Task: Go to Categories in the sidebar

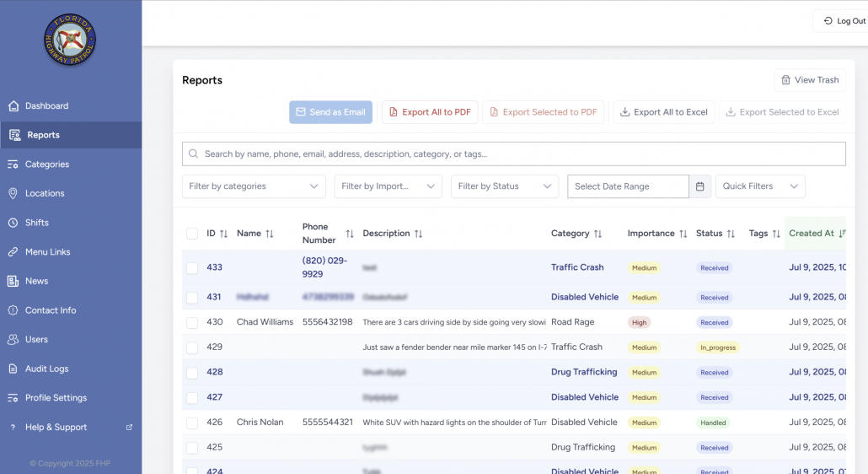Action: [46, 164]
